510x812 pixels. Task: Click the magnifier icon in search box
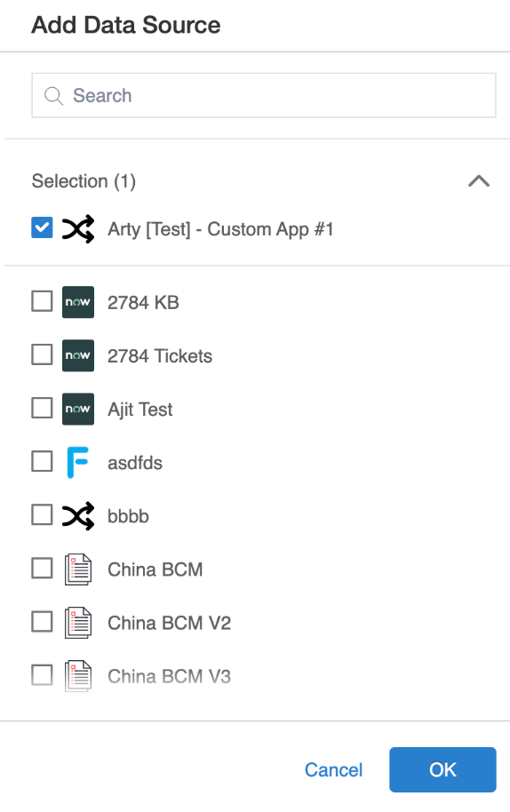click(x=53, y=96)
